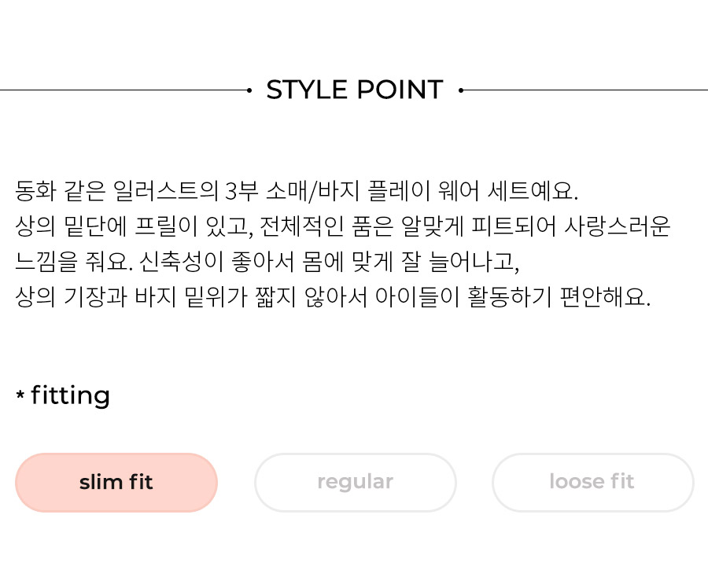708x588 pixels.
Task: Click the word 일러스트의 in the description
Action: pos(165,191)
